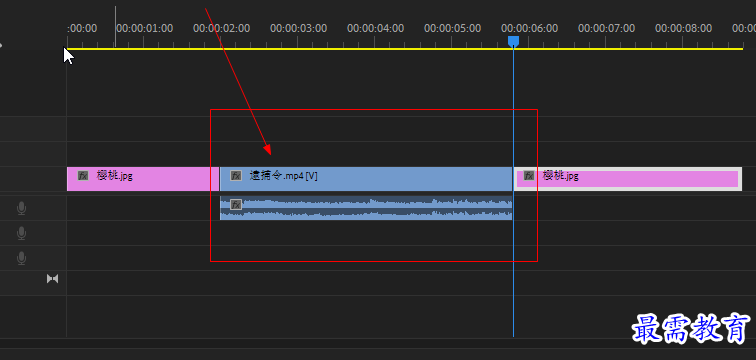Enable voice-over record on the second audio track
756x360 pixels.
click(21, 233)
